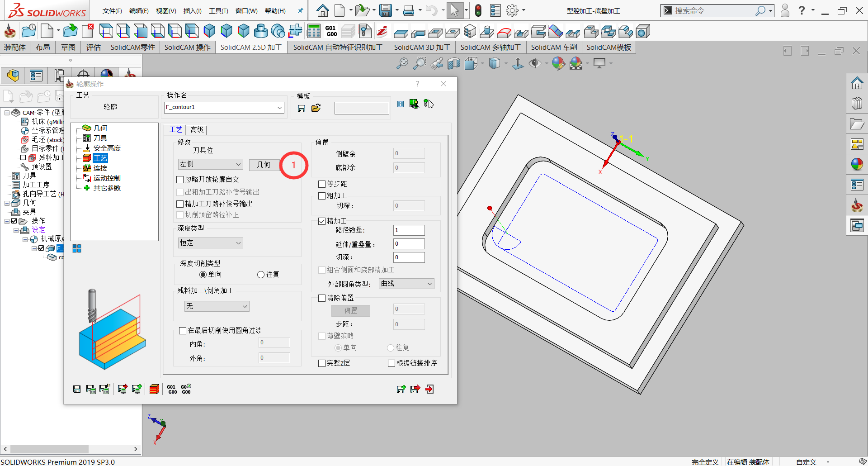Screen dimensions: 868x466
Task: Check the 清除偏置 checkbox
Action: [x=322, y=298]
